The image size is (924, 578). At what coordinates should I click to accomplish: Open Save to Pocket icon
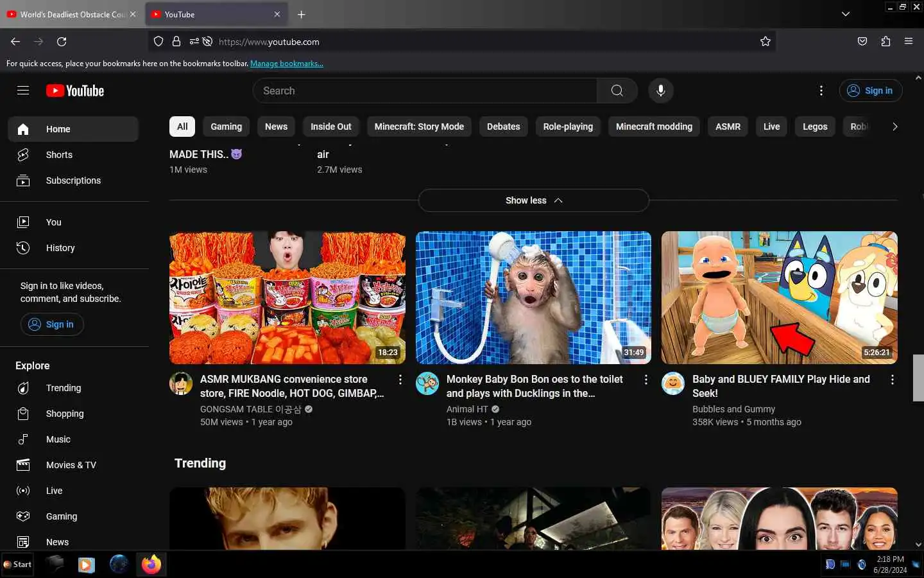[862, 41]
